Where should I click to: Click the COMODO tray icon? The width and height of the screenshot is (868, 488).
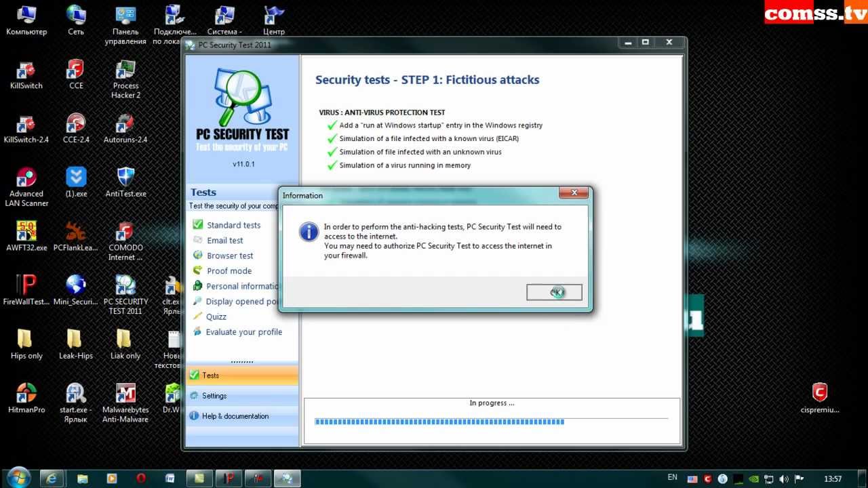[708, 479]
